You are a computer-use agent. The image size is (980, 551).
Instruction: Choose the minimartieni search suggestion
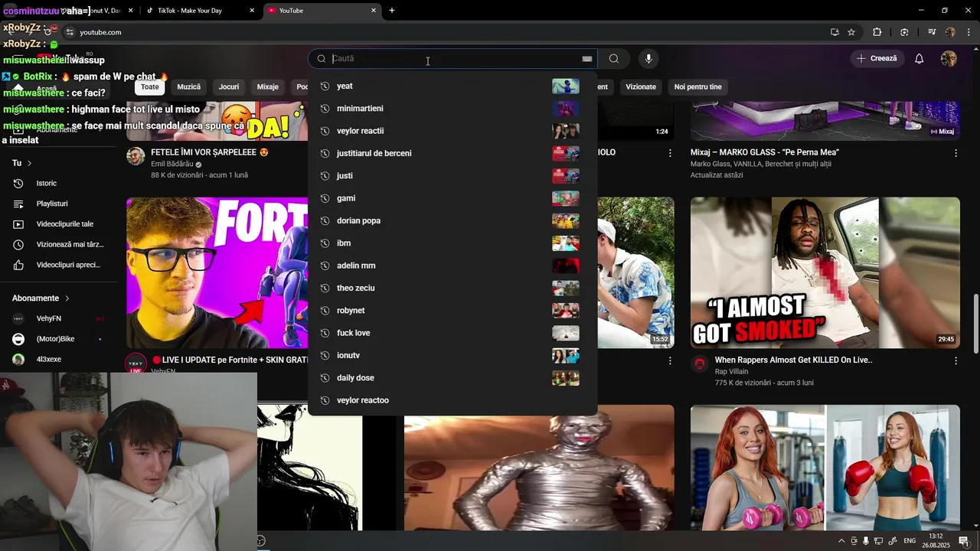point(452,109)
